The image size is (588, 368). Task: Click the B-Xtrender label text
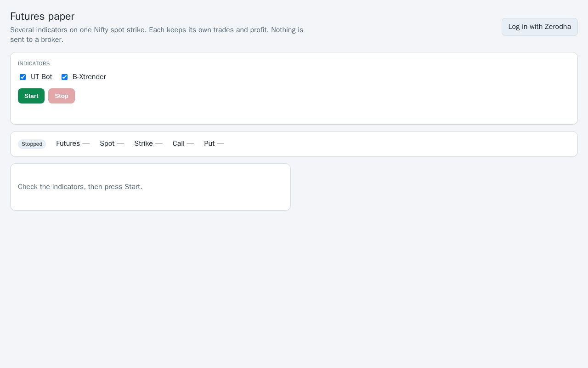pos(89,77)
